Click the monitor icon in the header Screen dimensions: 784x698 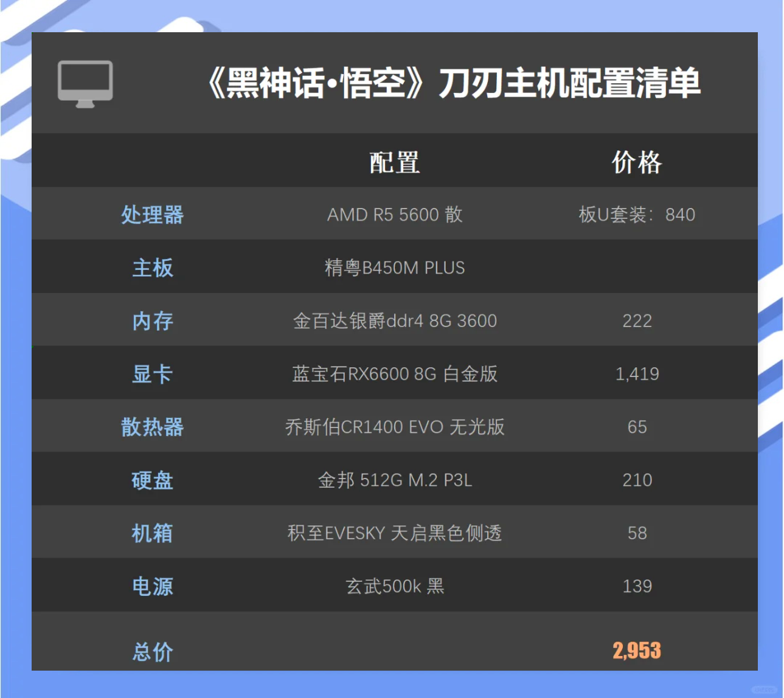pyautogui.click(x=85, y=84)
